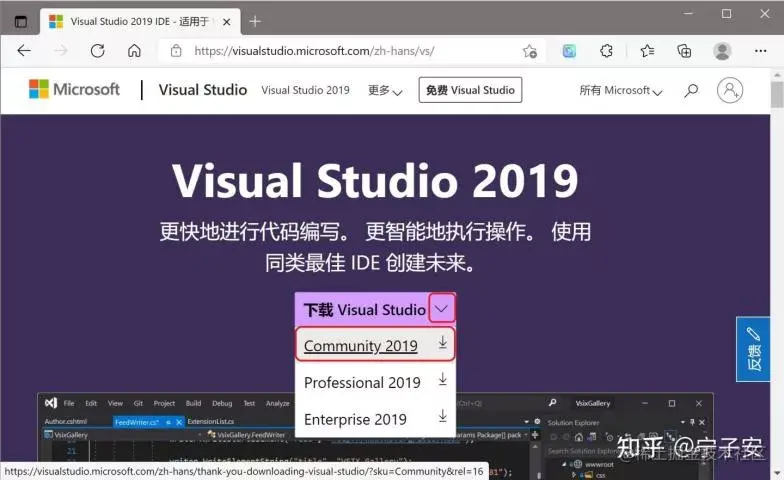
Task: Select ExtensionList.cs tab in IDE screenshot
Action: (x=210, y=422)
